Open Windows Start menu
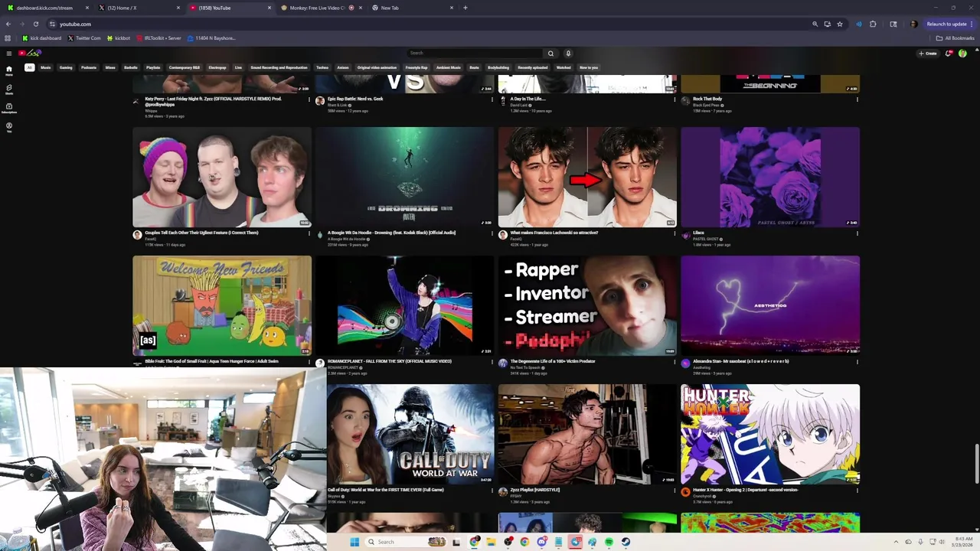The image size is (980, 551). tap(354, 542)
